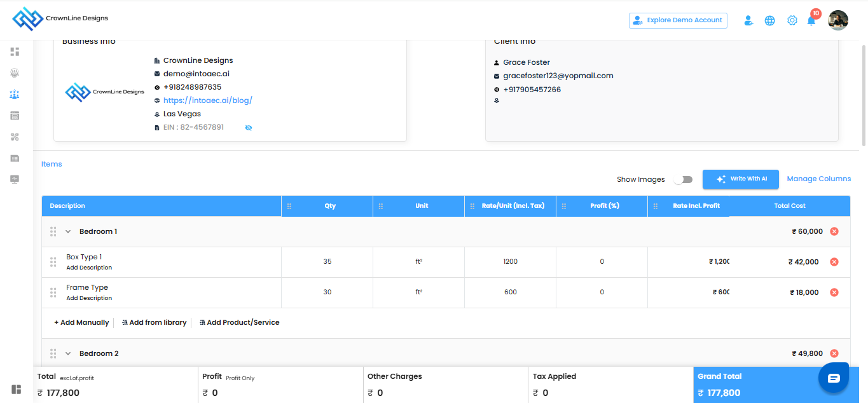The height and width of the screenshot is (403, 868).
Task: Grab the Box Type 1 drag handle
Action: [53, 262]
